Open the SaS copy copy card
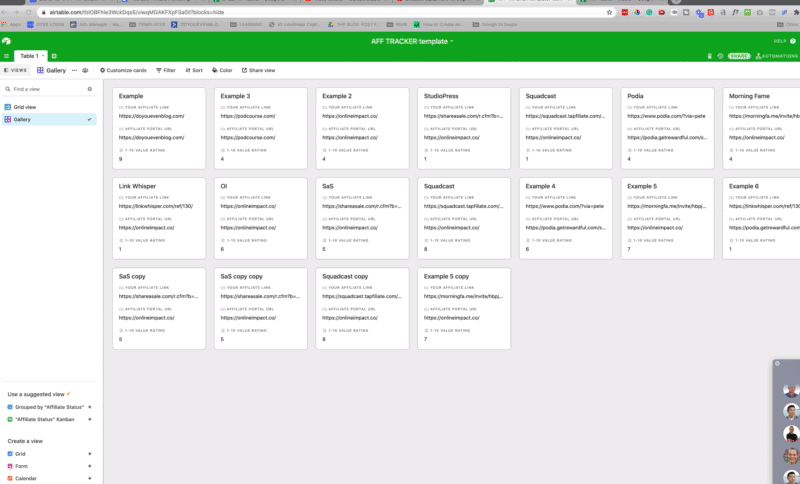This screenshot has width=800, height=484. click(x=261, y=309)
